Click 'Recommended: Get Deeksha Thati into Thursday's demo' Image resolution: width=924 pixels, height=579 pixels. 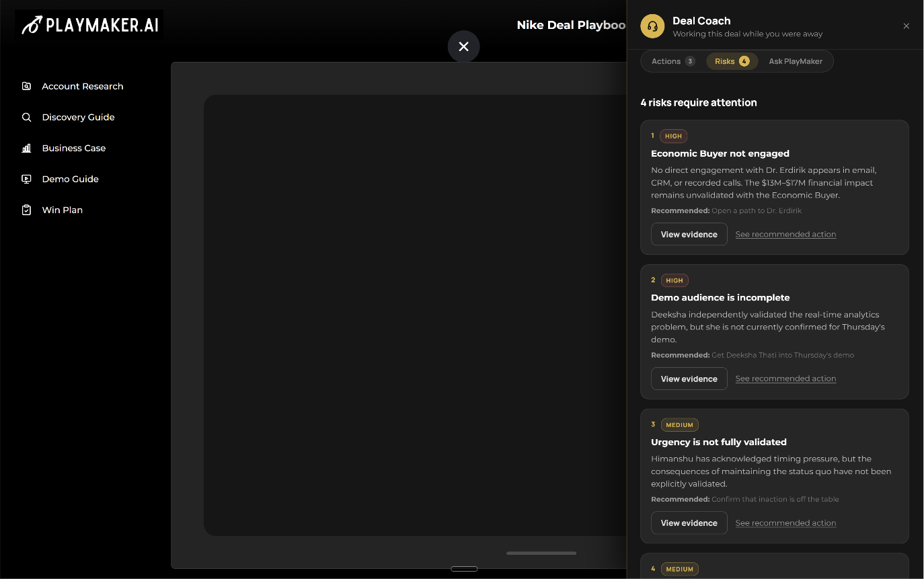click(x=753, y=355)
